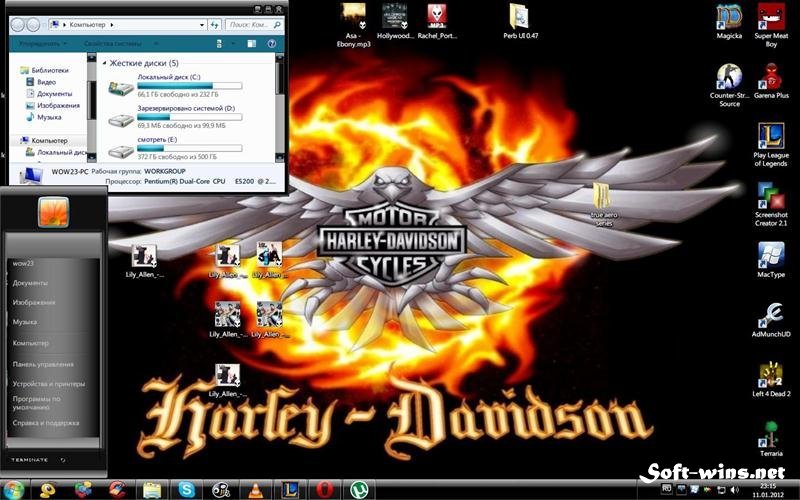Click the drive list vertical scrollbar

click(280, 108)
